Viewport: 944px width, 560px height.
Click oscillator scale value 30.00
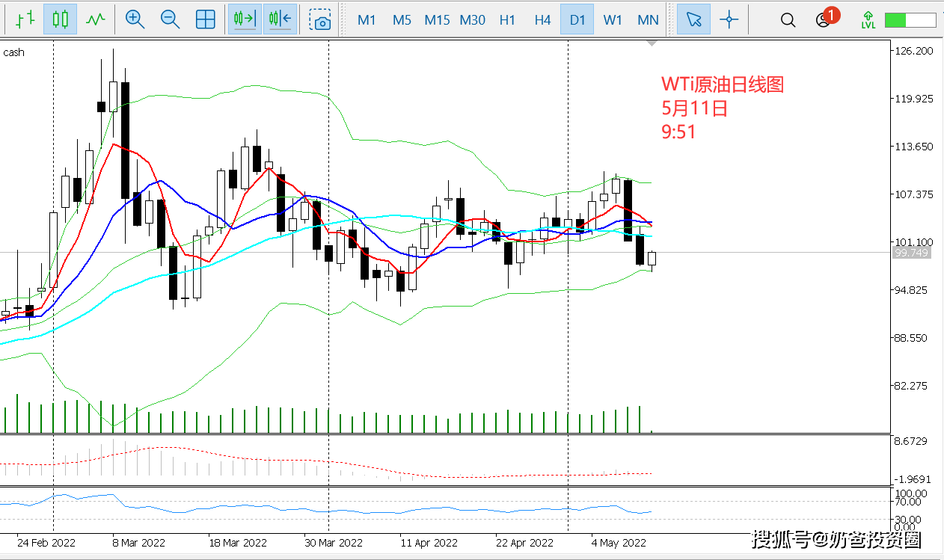pos(909,520)
